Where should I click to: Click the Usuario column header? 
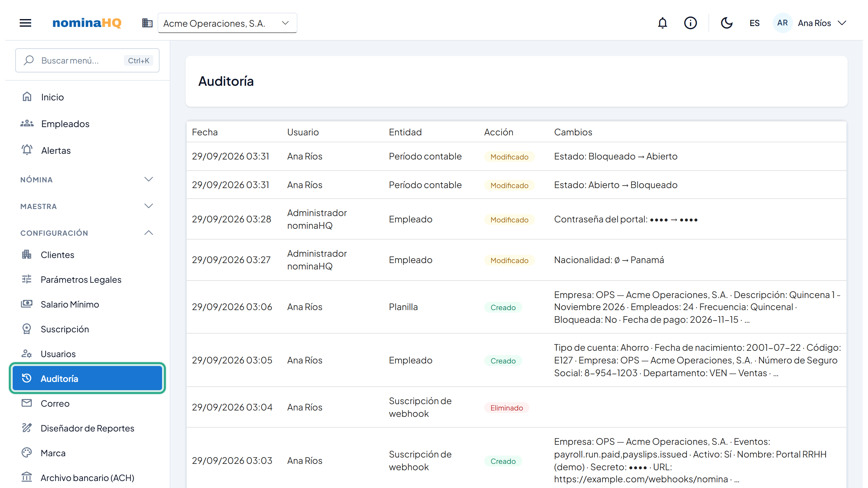[x=303, y=132]
